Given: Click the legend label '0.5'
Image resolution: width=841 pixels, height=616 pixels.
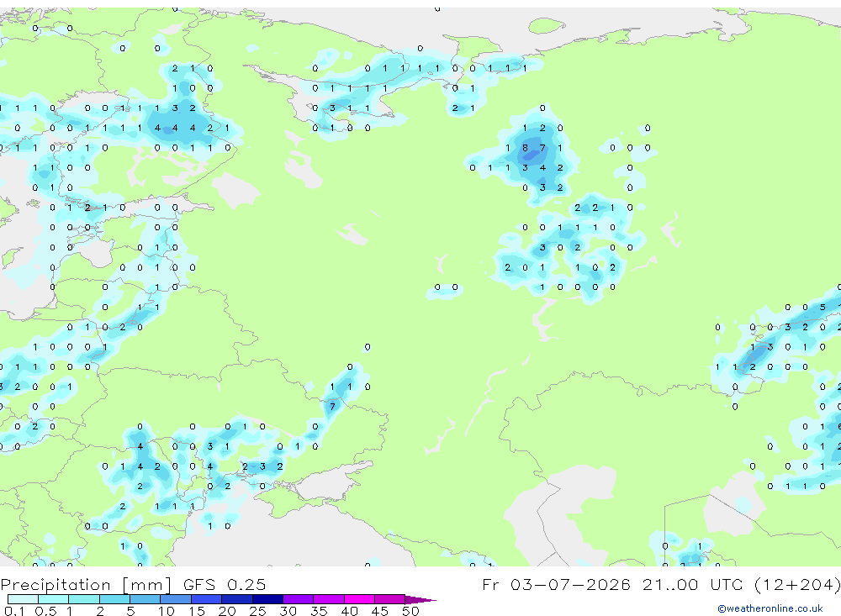Looking at the screenshot, I should (45, 611).
